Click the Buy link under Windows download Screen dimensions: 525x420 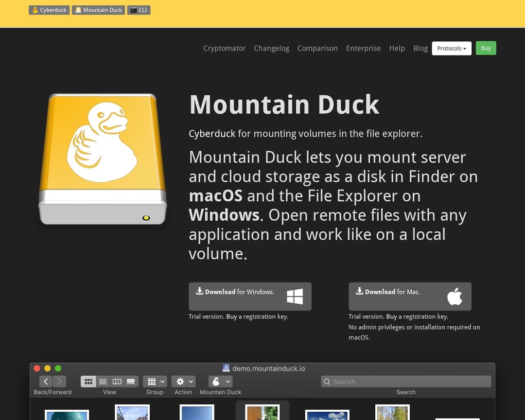[231, 316]
